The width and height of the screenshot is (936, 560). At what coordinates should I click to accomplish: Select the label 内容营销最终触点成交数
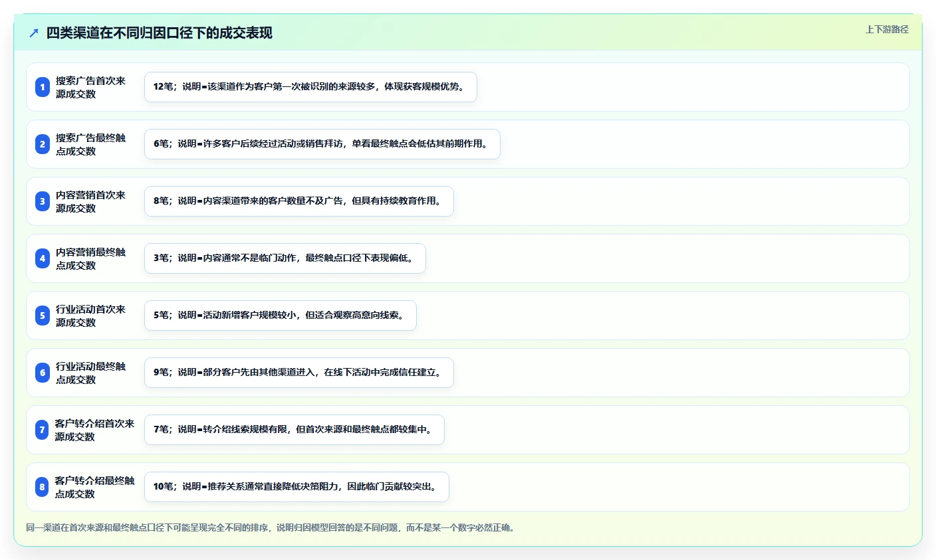90,258
